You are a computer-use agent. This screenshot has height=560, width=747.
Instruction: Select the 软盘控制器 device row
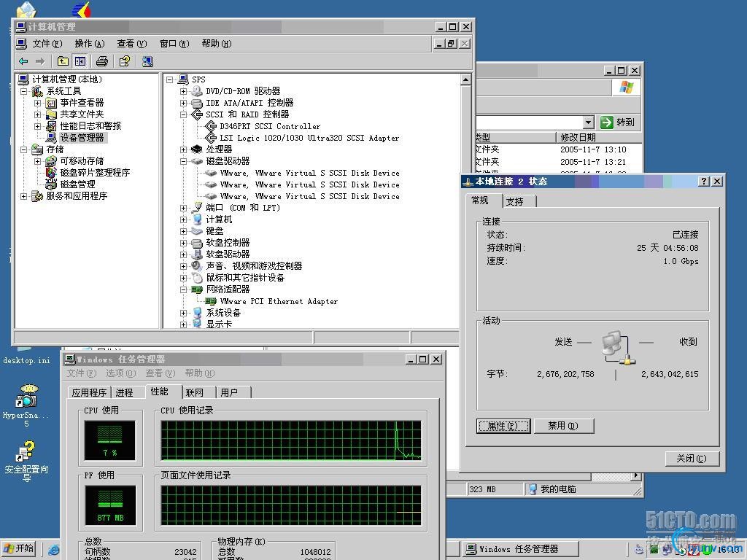tap(228, 243)
